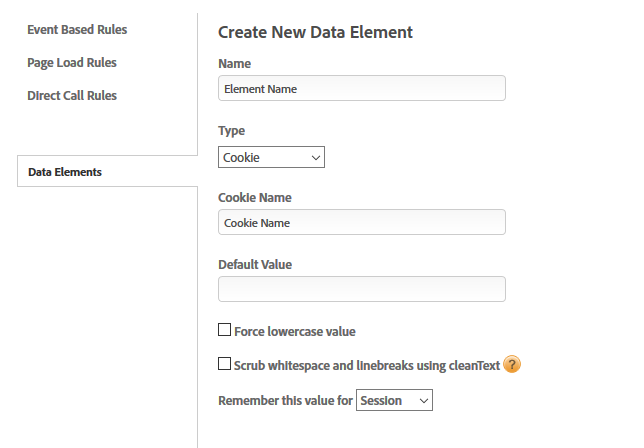Enable the Force lowercase value checkbox
Viewport: 644px width, 448px height.
[224, 330]
